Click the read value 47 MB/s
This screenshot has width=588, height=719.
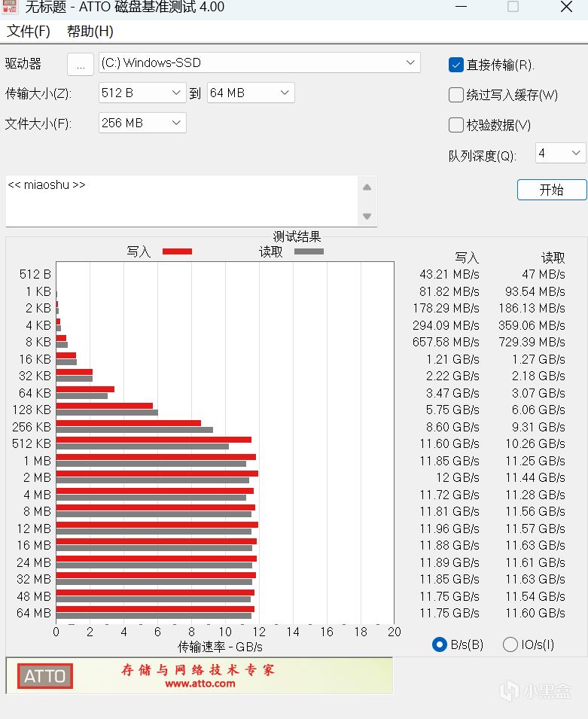543,274
